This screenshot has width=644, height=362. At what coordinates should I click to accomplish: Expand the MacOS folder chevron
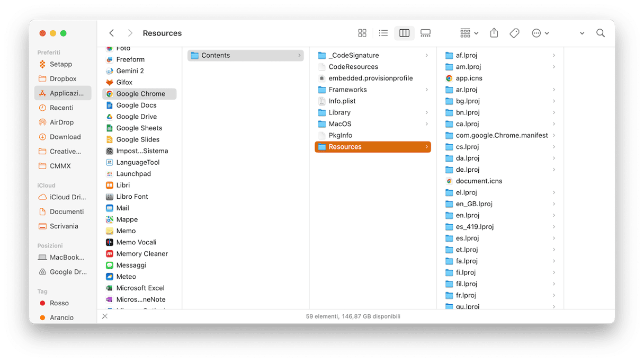(x=426, y=124)
